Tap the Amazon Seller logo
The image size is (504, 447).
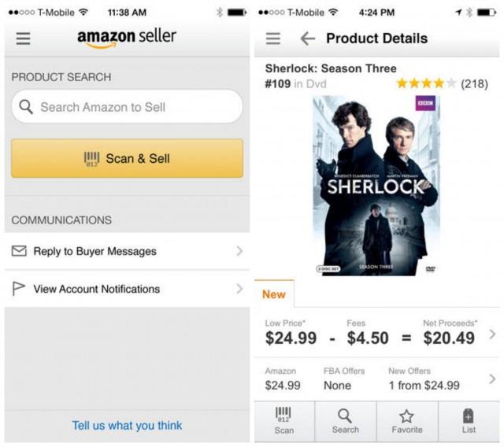click(x=127, y=38)
